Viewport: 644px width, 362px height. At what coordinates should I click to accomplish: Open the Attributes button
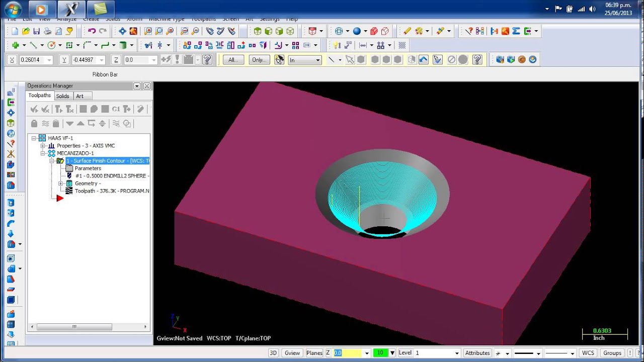click(x=477, y=353)
